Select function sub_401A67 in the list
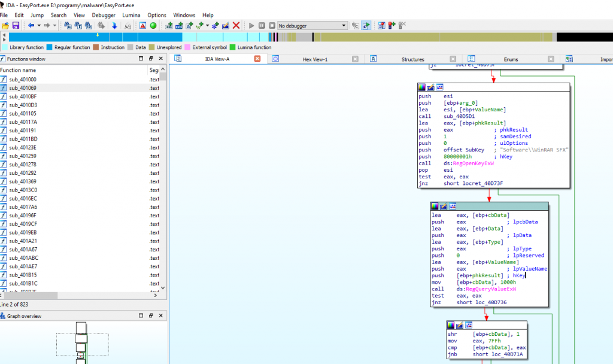613x364 pixels. click(x=80, y=250)
